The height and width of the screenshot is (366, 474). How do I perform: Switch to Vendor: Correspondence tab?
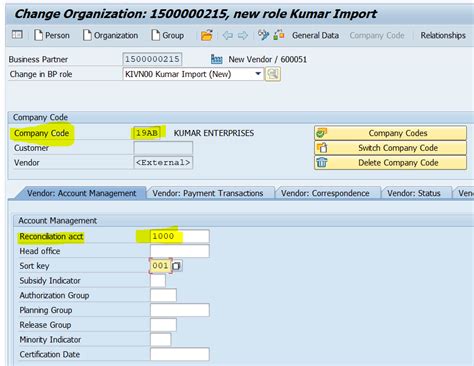point(325,193)
